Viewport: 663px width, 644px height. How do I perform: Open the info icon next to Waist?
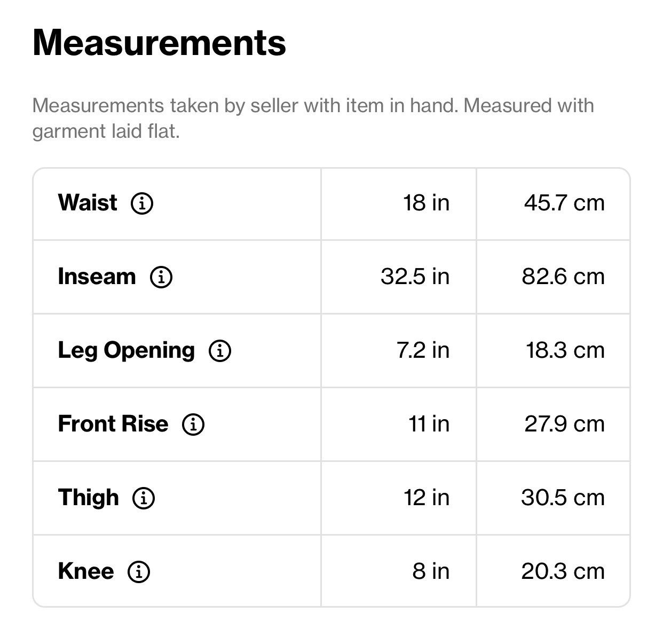click(142, 203)
